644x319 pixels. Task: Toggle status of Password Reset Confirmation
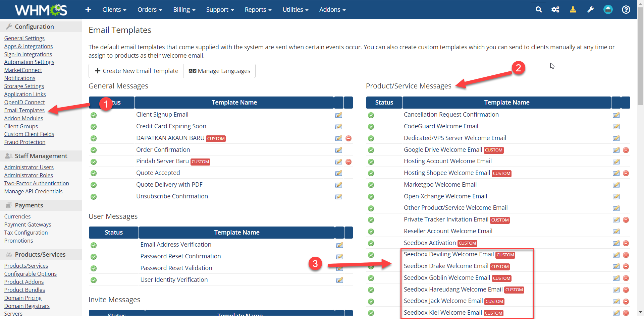(x=94, y=257)
